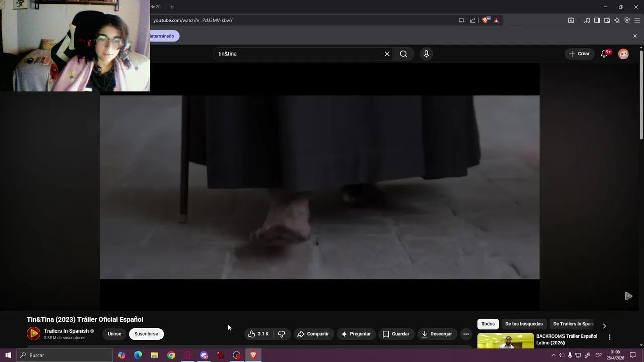644x362 pixels.
Task: Dismiss the infobar with its X
Action: [x=635, y=36]
